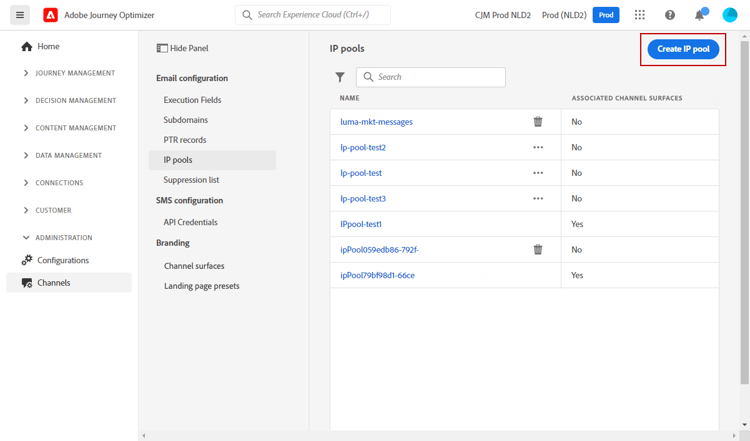
Task: Delete the ipPool059edb86-792f- pool
Action: click(538, 250)
